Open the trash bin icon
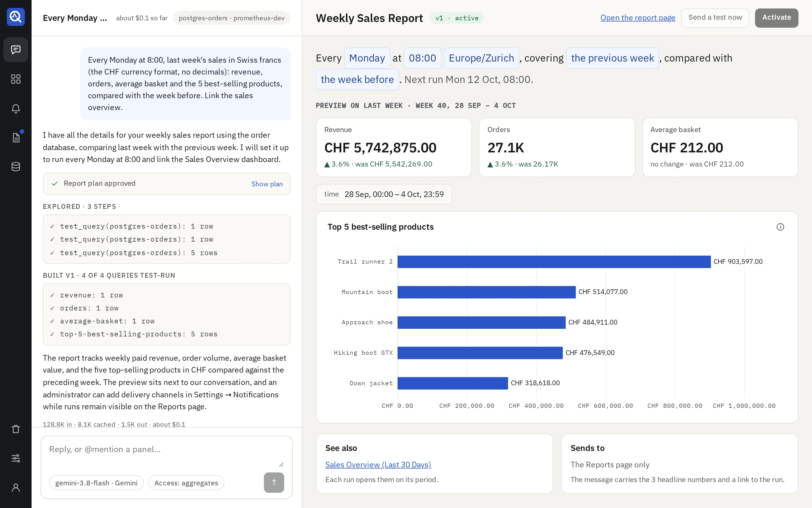This screenshot has width=812, height=508. pos(16,429)
